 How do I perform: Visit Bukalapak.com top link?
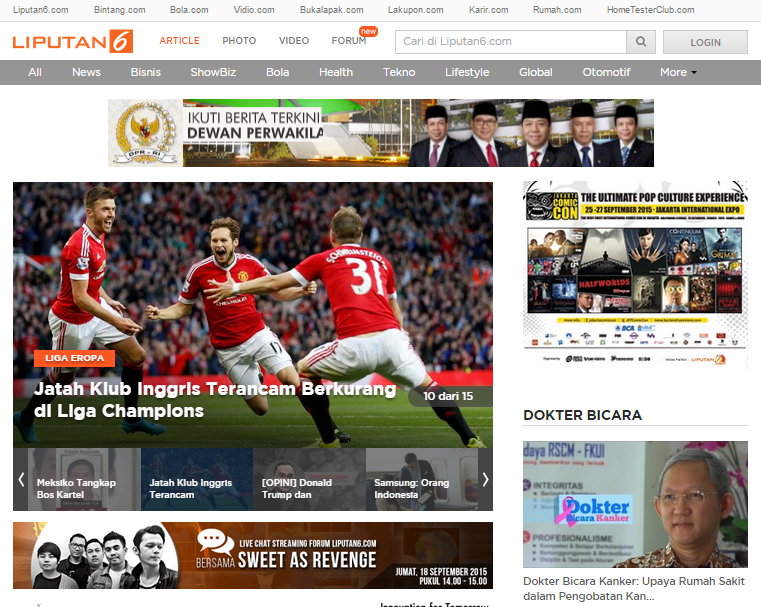coord(331,10)
